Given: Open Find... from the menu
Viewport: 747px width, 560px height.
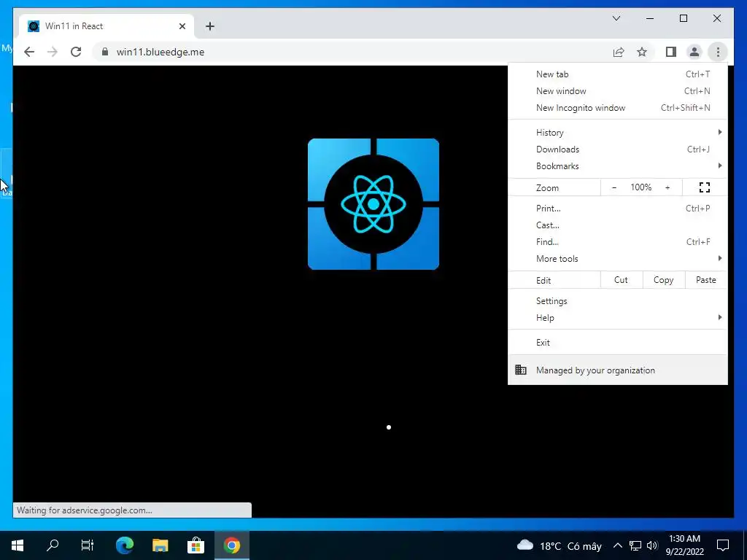Looking at the screenshot, I should click(617, 242).
